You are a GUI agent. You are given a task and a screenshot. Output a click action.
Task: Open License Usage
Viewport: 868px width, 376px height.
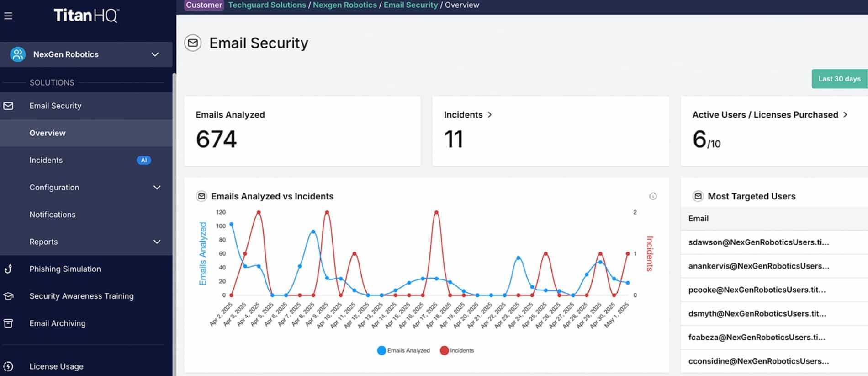[56, 367]
